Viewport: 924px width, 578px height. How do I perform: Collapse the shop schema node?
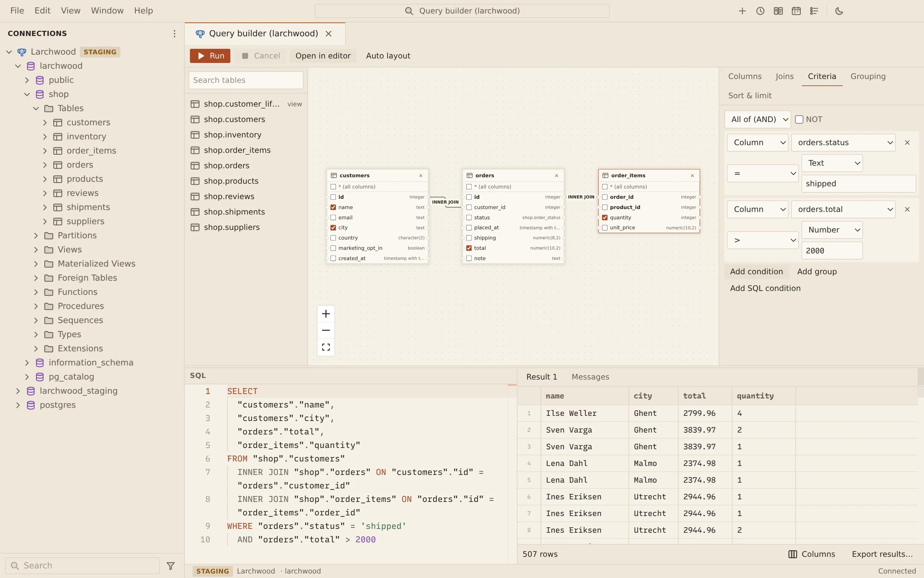(27, 94)
